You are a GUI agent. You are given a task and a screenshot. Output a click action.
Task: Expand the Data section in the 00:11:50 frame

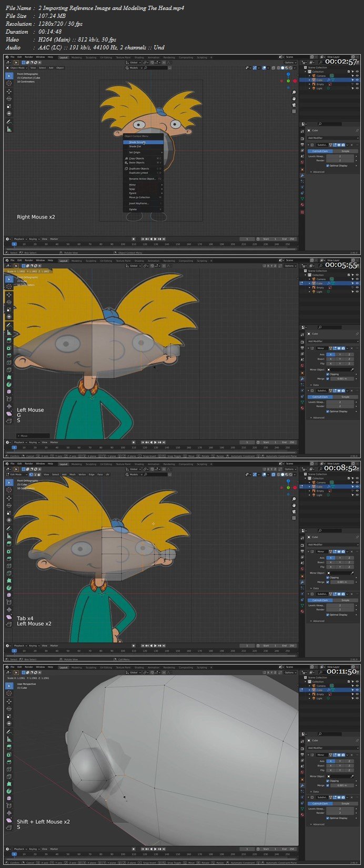(315, 791)
